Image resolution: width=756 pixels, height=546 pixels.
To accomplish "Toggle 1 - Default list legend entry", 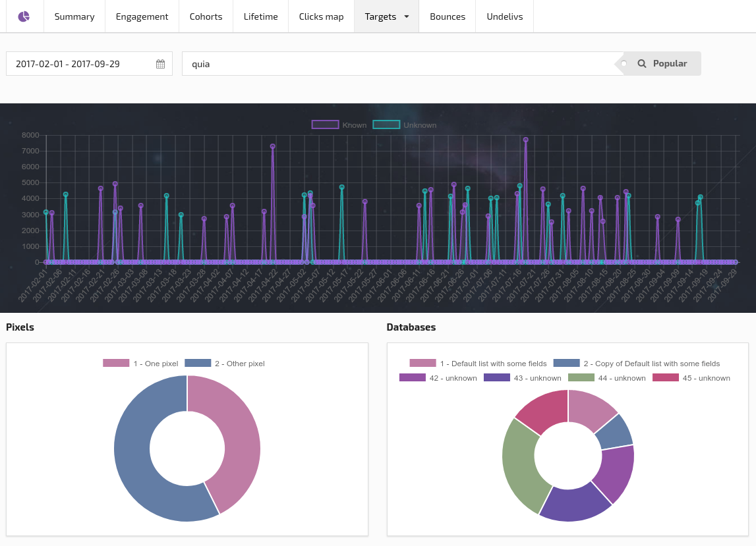I will (x=479, y=364).
